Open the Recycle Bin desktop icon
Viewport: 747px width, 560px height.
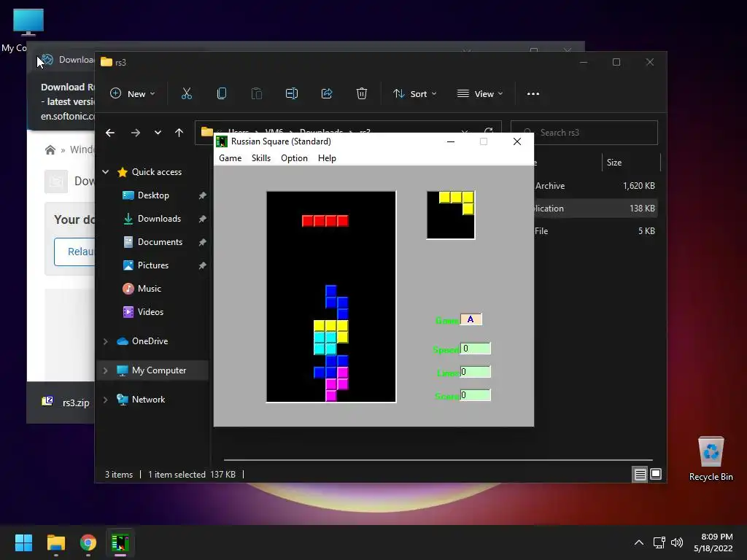click(x=711, y=459)
